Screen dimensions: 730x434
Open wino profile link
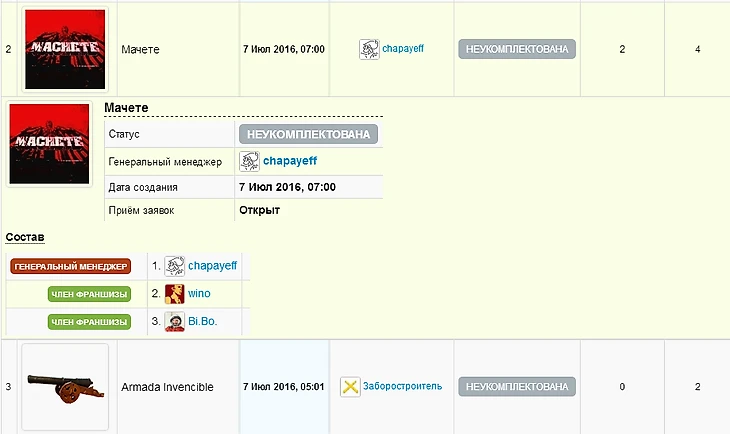pyautogui.click(x=199, y=293)
